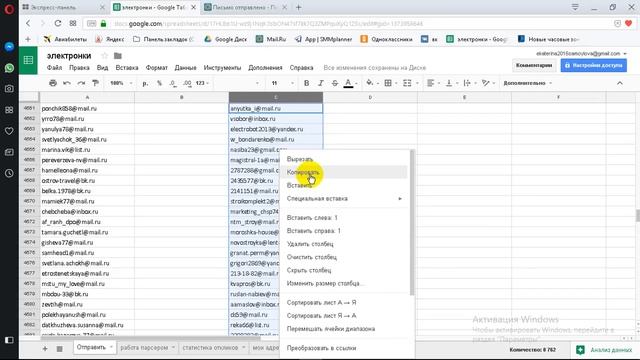The height and width of the screenshot is (360, 640).
Task: Open fill color bucket picker
Action: pyautogui.click(x=370, y=83)
